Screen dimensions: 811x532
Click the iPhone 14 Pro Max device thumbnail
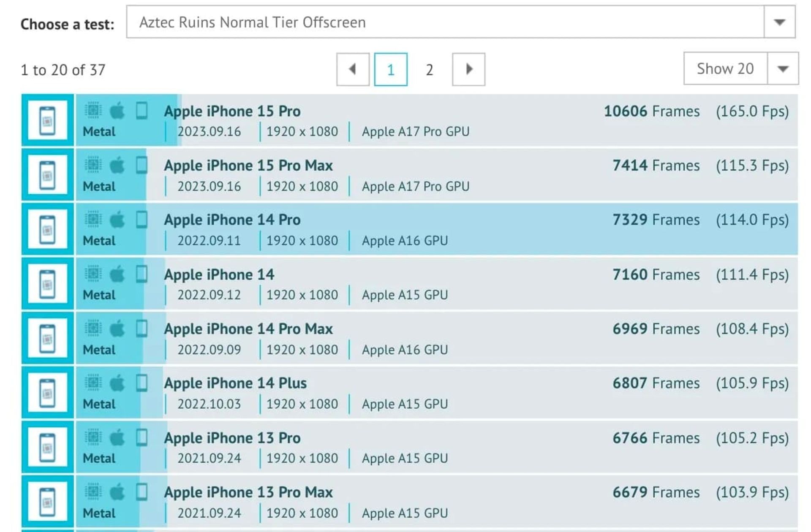(x=48, y=338)
